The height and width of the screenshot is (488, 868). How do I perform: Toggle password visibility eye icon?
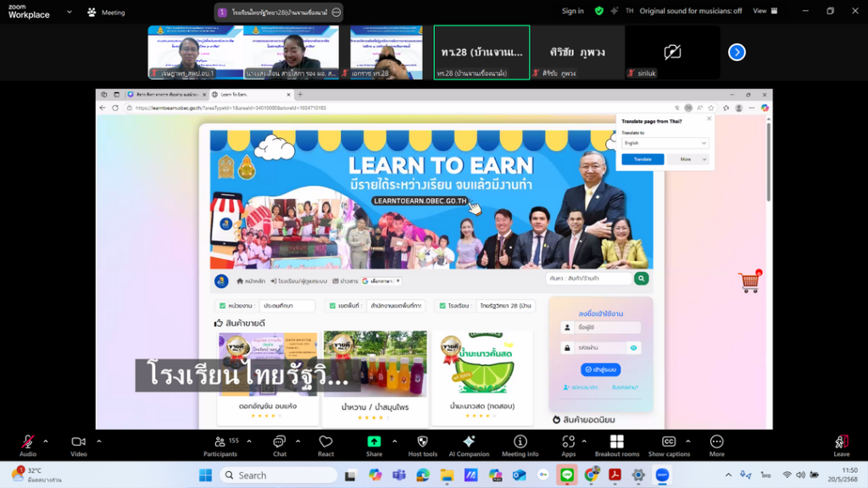tap(633, 348)
